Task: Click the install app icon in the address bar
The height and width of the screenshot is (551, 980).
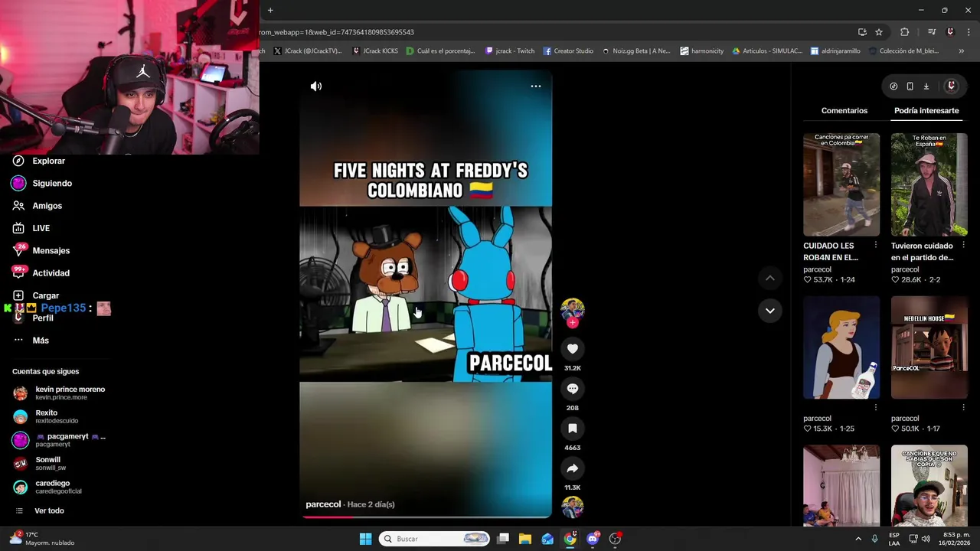Action: point(862,32)
